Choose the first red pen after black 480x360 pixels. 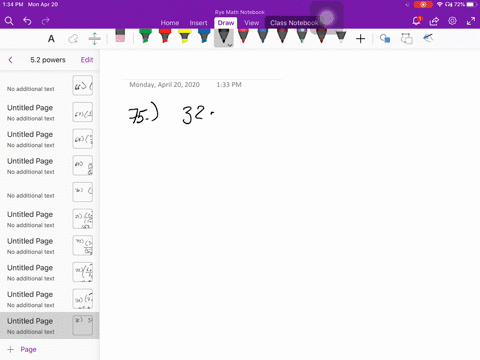pos(243,36)
